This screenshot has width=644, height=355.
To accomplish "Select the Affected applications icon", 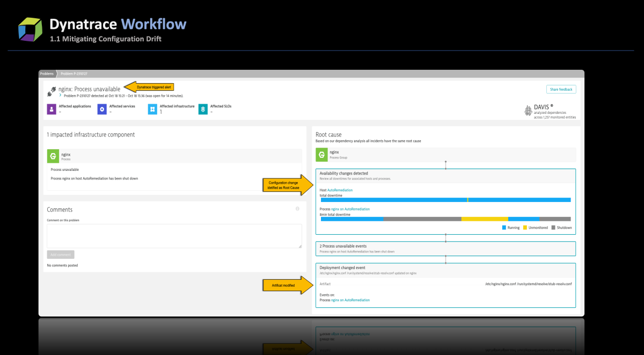I will tap(51, 109).
